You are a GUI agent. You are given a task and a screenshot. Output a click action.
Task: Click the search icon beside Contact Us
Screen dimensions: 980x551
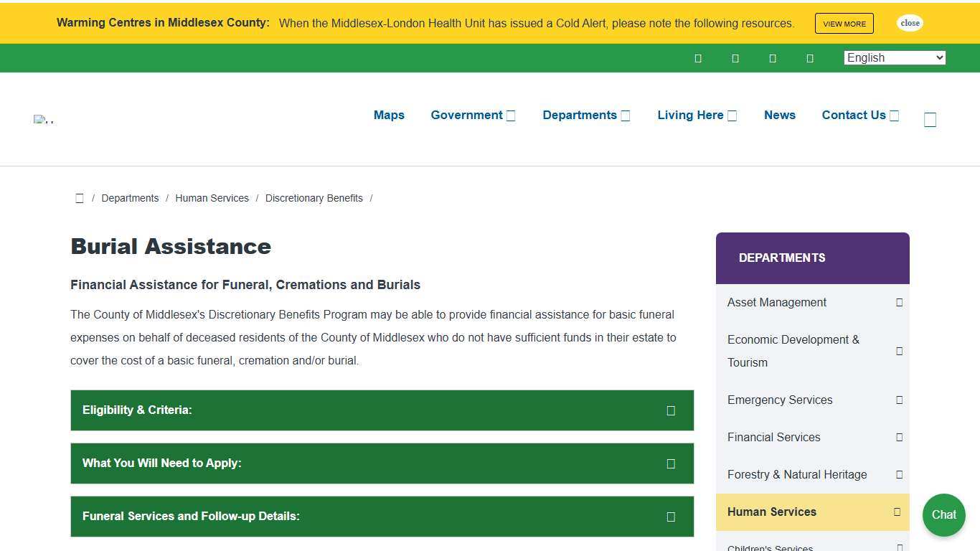(930, 120)
